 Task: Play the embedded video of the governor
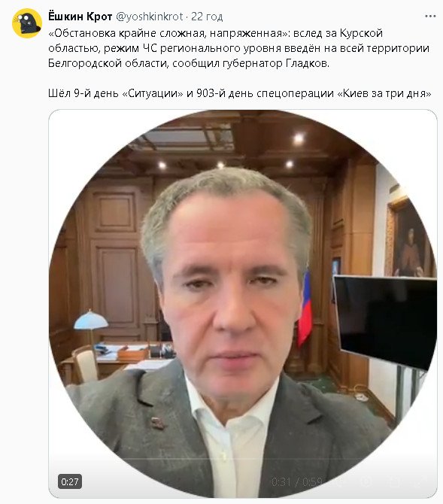tap(243, 303)
